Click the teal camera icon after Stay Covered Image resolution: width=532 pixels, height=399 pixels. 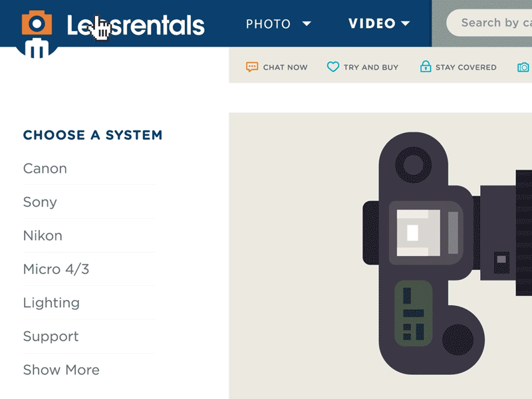click(x=523, y=67)
